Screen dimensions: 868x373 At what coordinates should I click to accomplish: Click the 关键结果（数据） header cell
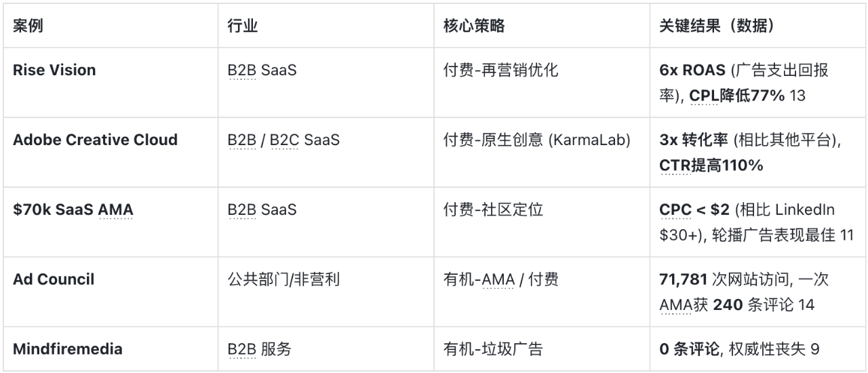717,26
